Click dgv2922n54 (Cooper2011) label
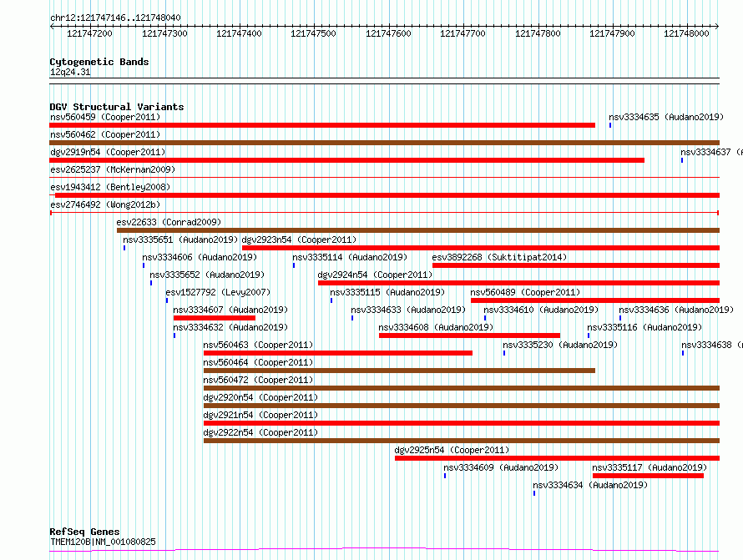Screen dimensions: 743x560 [260, 432]
